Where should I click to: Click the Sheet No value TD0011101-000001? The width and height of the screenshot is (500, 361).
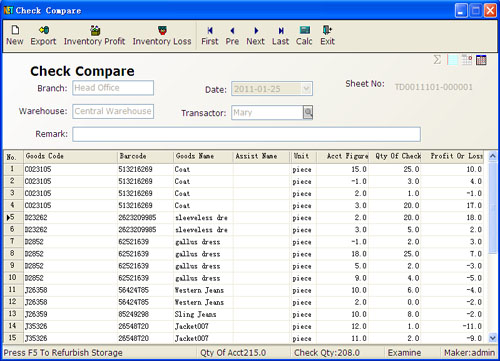tap(434, 87)
